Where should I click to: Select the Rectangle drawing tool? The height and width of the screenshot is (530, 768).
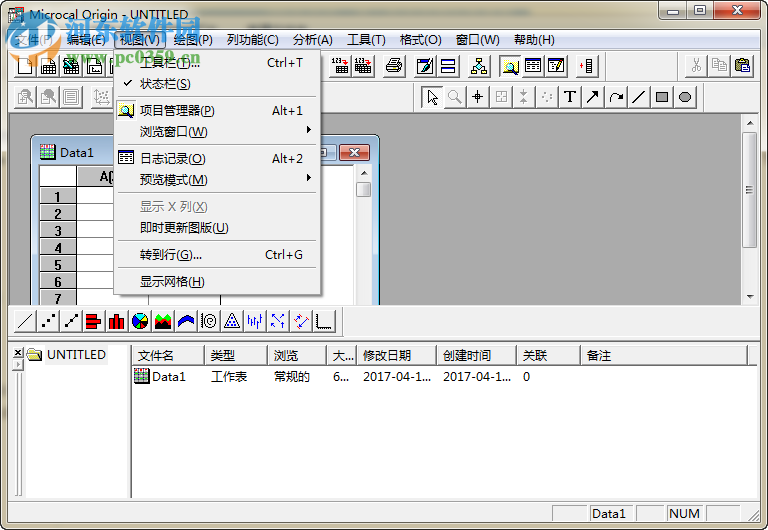click(x=662, y=97)
